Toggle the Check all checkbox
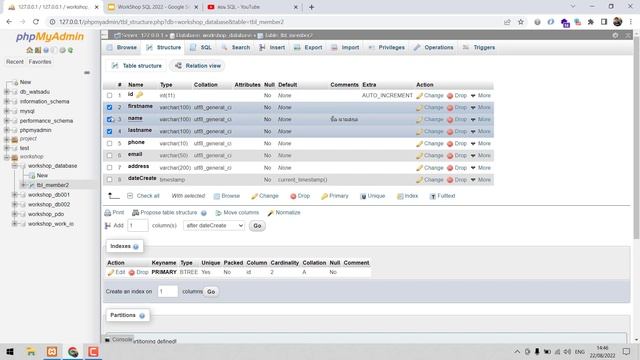The height and width of the screenshot is (360, 640). point(130,196)
